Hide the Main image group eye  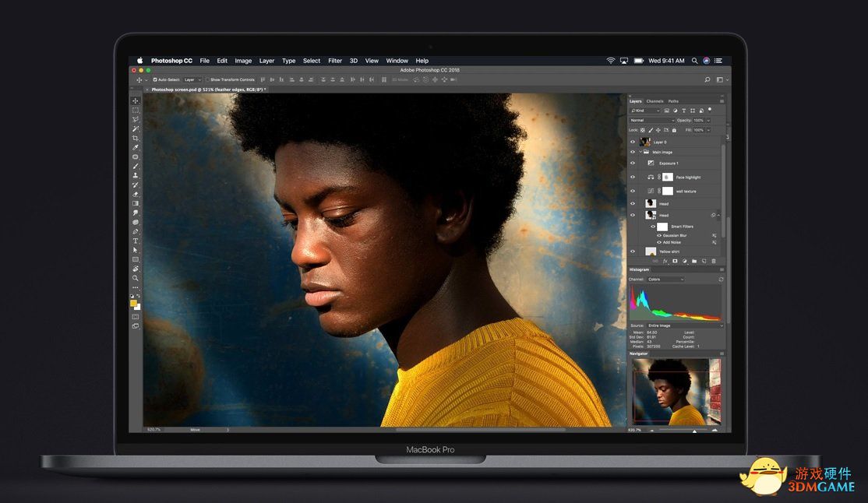click(633, 152)
